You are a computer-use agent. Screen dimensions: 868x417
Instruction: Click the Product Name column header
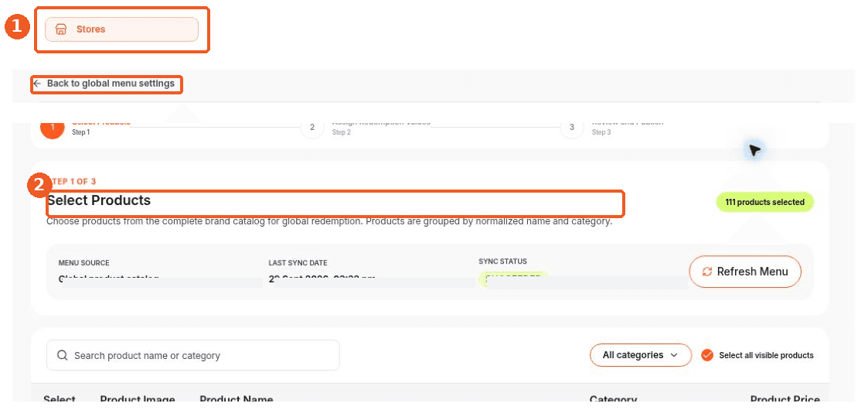(237, 400)
